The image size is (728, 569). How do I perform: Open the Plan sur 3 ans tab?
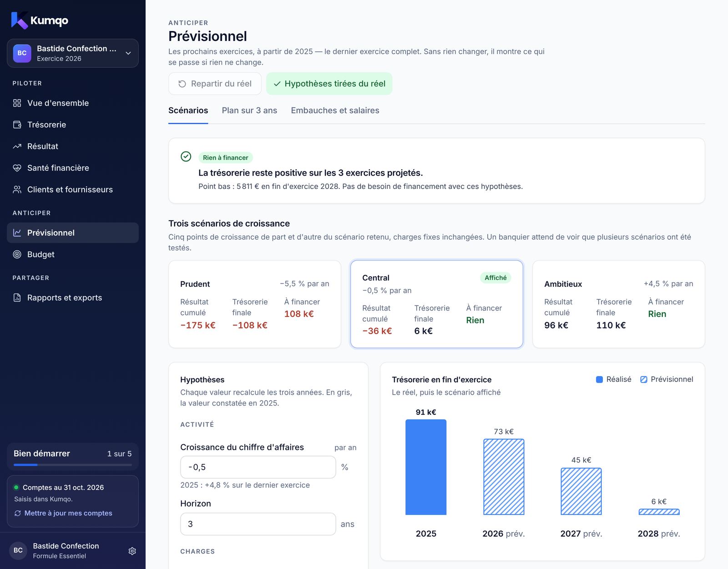coord(249,111)
